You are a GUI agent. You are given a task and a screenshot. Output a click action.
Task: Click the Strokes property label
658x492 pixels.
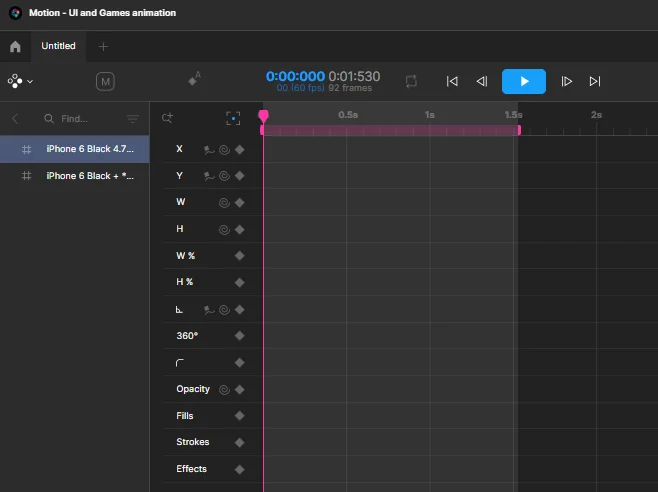[x=193, y=442]
